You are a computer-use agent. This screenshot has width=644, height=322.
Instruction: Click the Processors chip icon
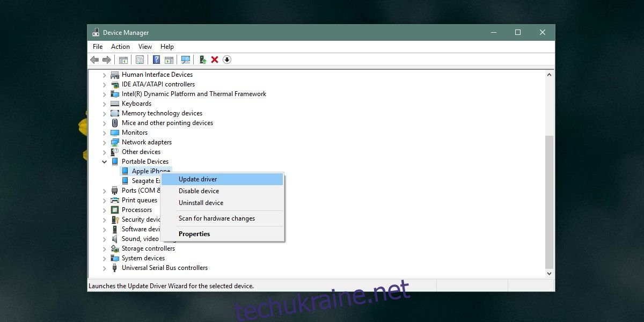115,210
